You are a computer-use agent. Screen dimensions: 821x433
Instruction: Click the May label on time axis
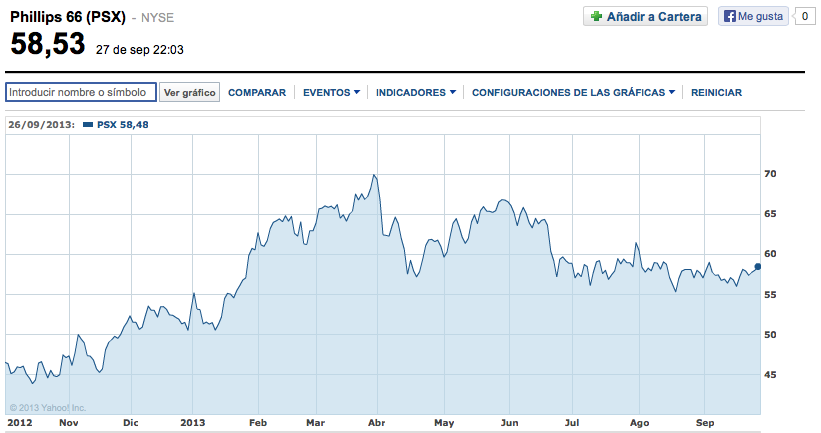pos(444,423)
